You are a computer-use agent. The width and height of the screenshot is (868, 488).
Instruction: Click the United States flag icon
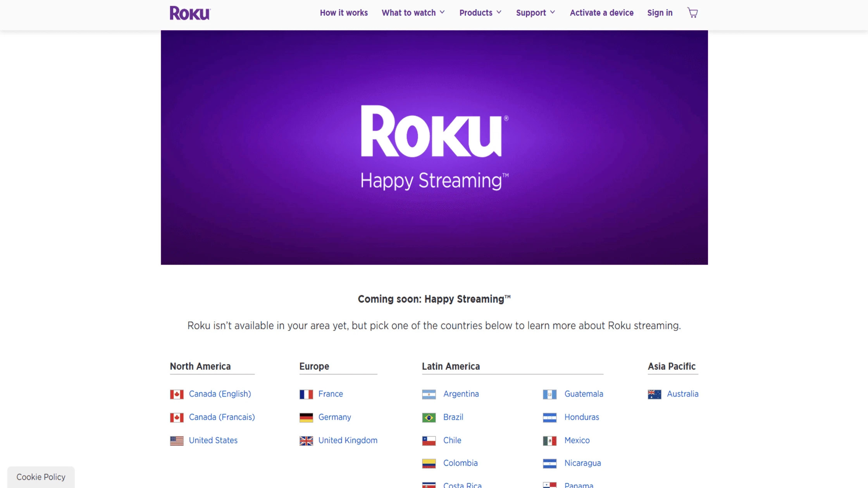coord(177,440)
